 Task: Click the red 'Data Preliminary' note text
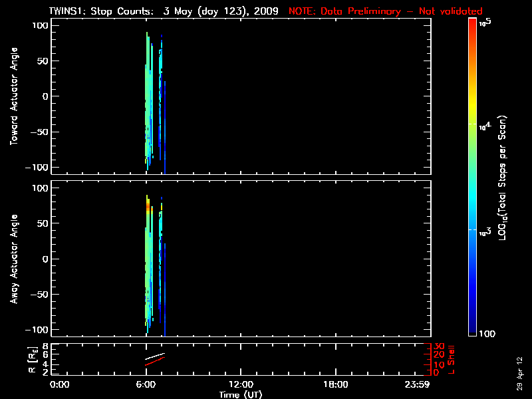(x=386, y=11)
